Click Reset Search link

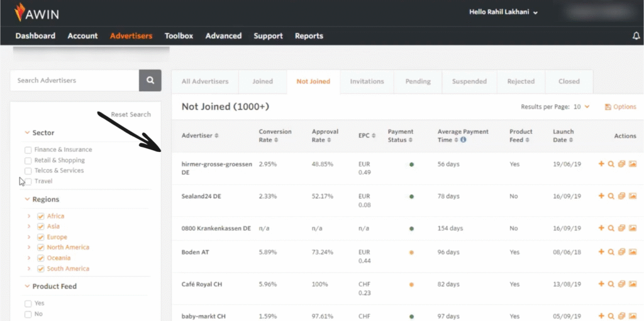(x=131, y=114)
